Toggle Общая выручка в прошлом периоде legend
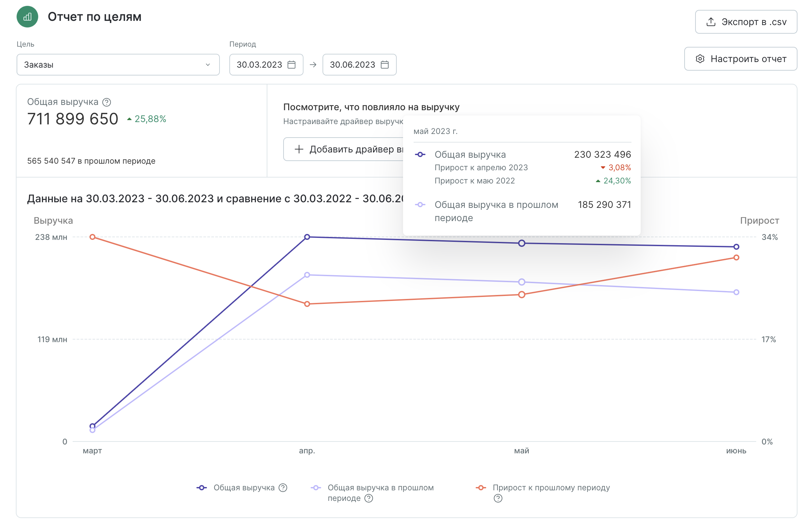The image size is (812, 522). coord(372,493)
